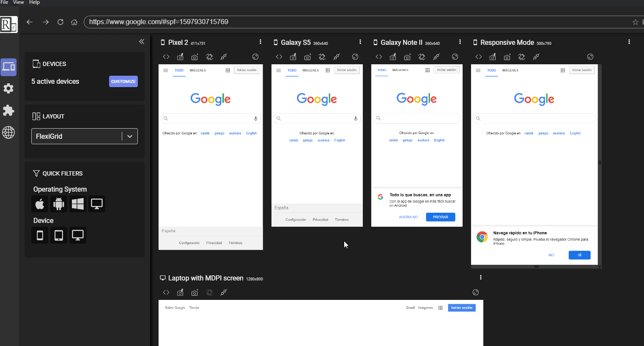Filter devices by Apple OS
644x346 pixels.
[x=40, y=204]
